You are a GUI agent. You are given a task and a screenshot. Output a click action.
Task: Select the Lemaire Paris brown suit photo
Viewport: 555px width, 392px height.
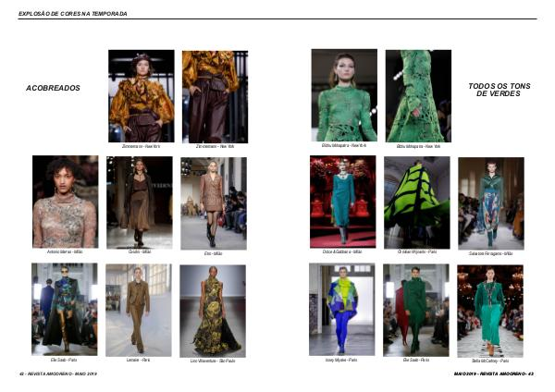[x=138, y=309]
